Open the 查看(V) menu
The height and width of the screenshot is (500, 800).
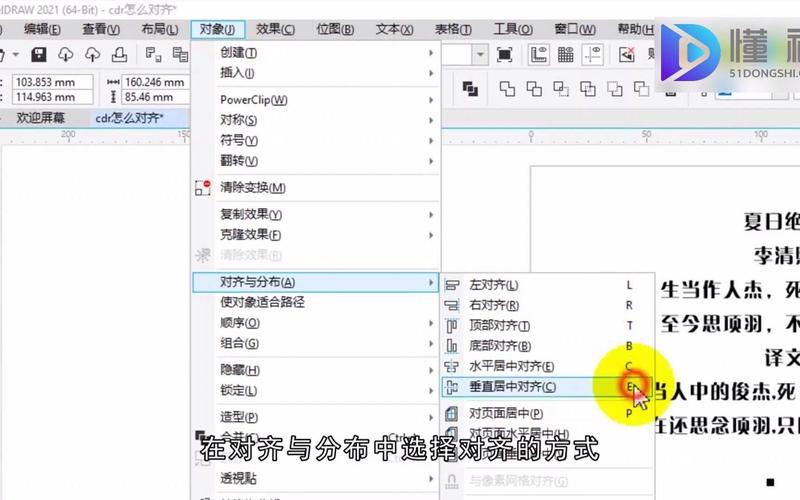[x=101, y=29]
